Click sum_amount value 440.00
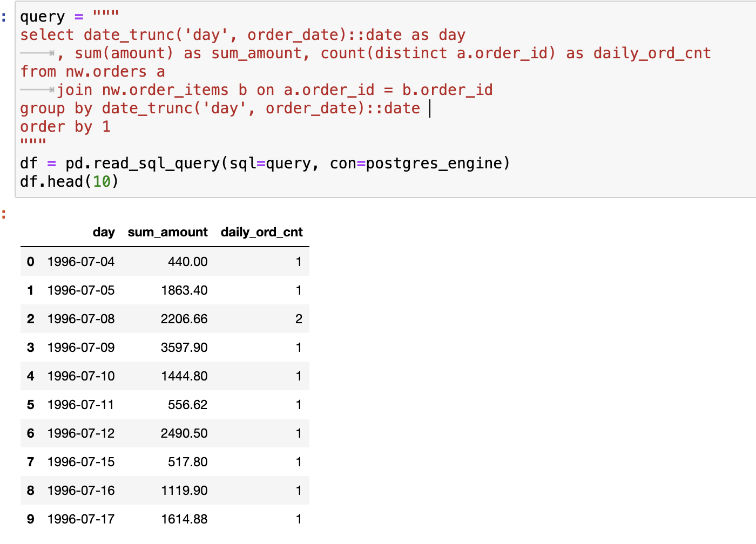Screen dimensions: 756x544 (187, 262)
